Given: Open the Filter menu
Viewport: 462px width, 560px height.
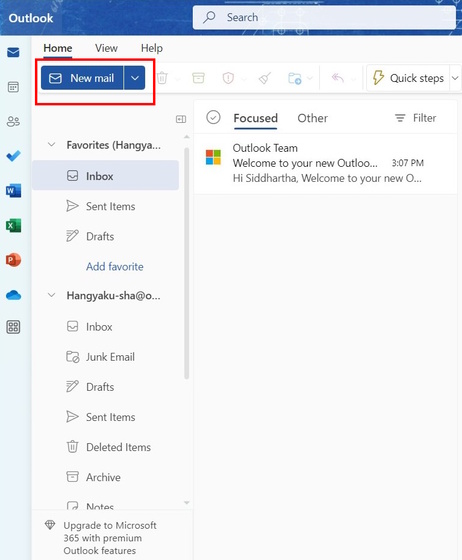Looking at the screenshot, I should click(415, 118).
